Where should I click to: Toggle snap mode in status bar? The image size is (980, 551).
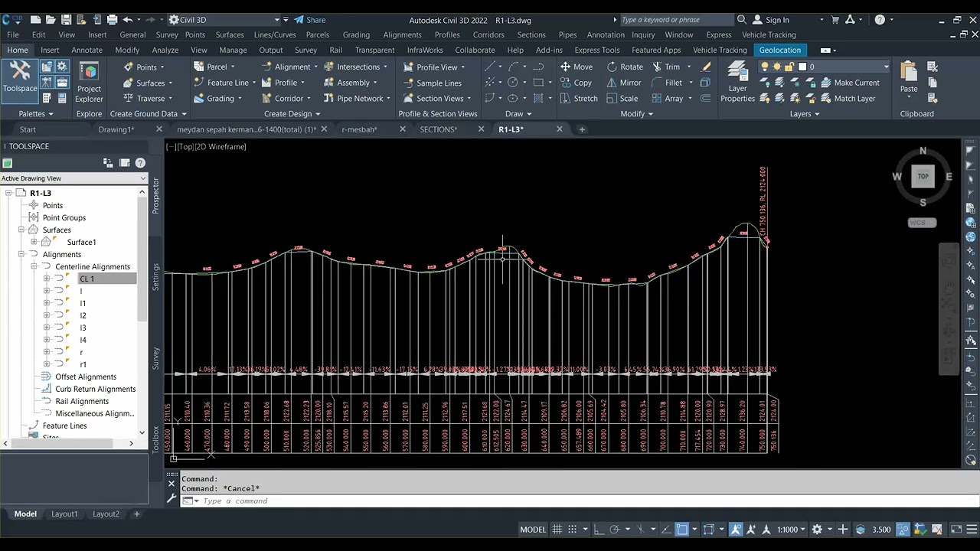click(573, 530)
